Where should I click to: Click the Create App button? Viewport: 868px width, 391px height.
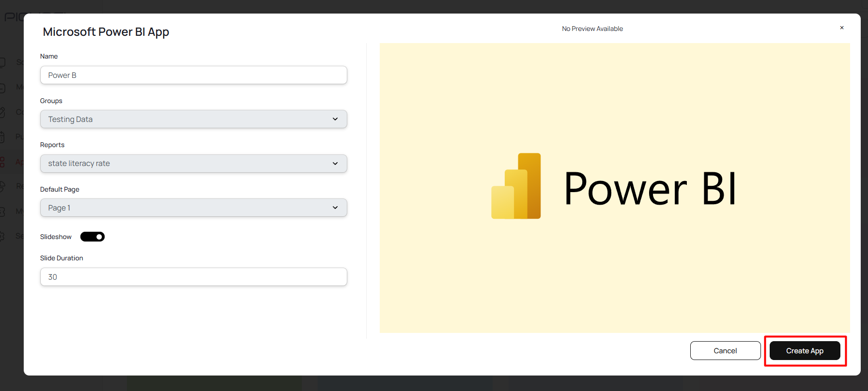pos(805,351)
